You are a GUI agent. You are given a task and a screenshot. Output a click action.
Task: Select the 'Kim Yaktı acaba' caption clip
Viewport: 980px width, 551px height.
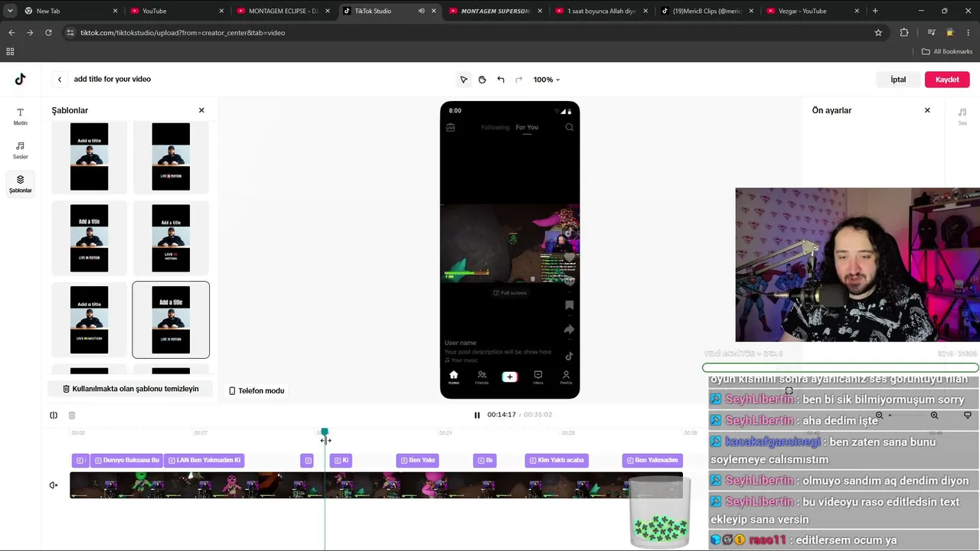point(557,460)
